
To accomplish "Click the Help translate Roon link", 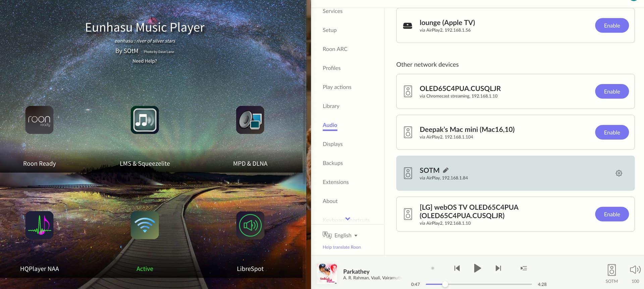I will (341, 247).
